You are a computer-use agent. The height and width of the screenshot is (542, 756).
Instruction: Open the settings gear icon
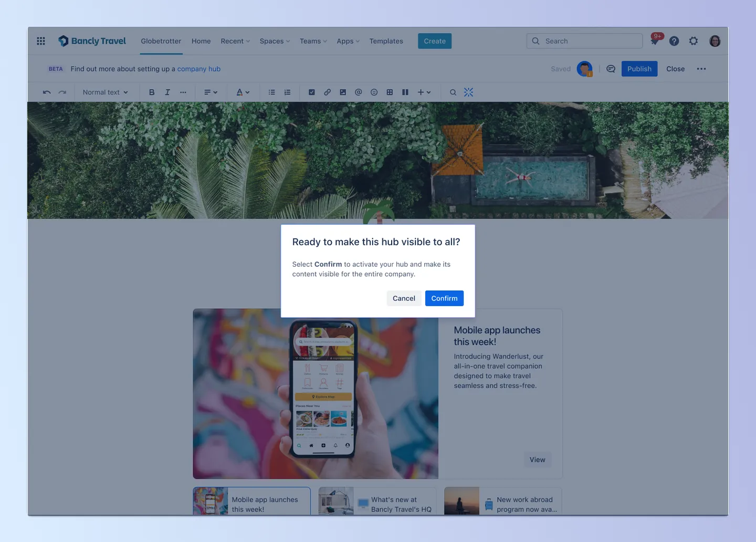[x=694, y=41]
